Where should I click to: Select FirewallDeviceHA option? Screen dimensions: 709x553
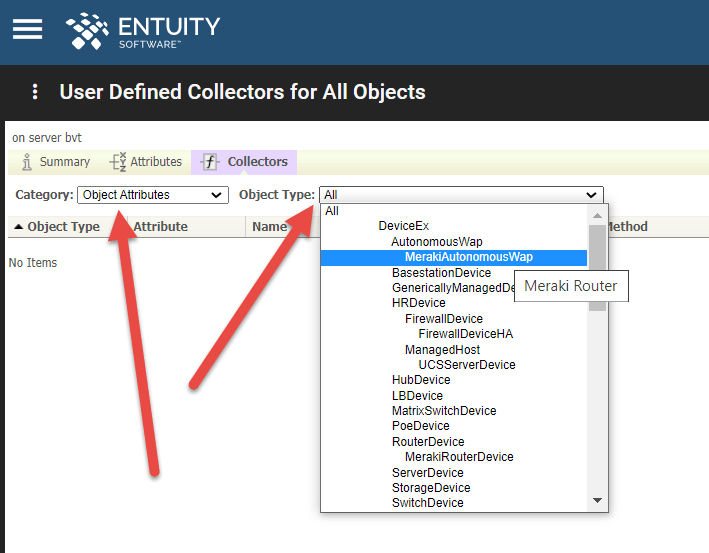click(x=454, y=334)
